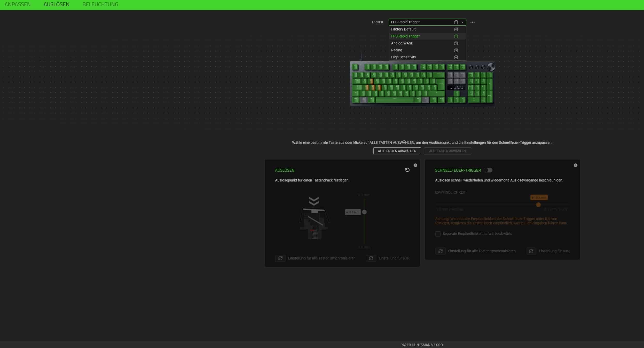Click the Alle Tasten auswählen button

click(397, 151)
